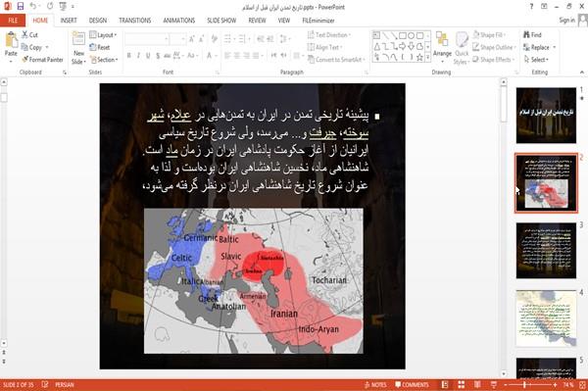
Task: Switch to the SLIDE SHOW tab
Action: click(x=221, y=21)
